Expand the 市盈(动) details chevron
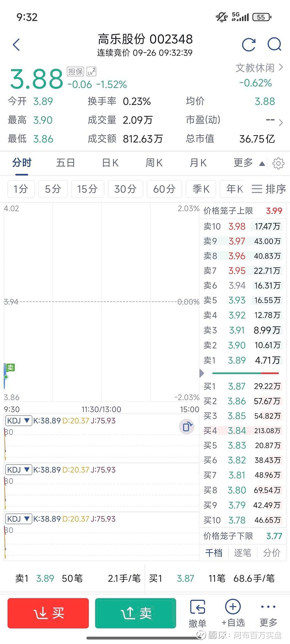The width and height of the screenshot is (290, 644). (281, 123)
